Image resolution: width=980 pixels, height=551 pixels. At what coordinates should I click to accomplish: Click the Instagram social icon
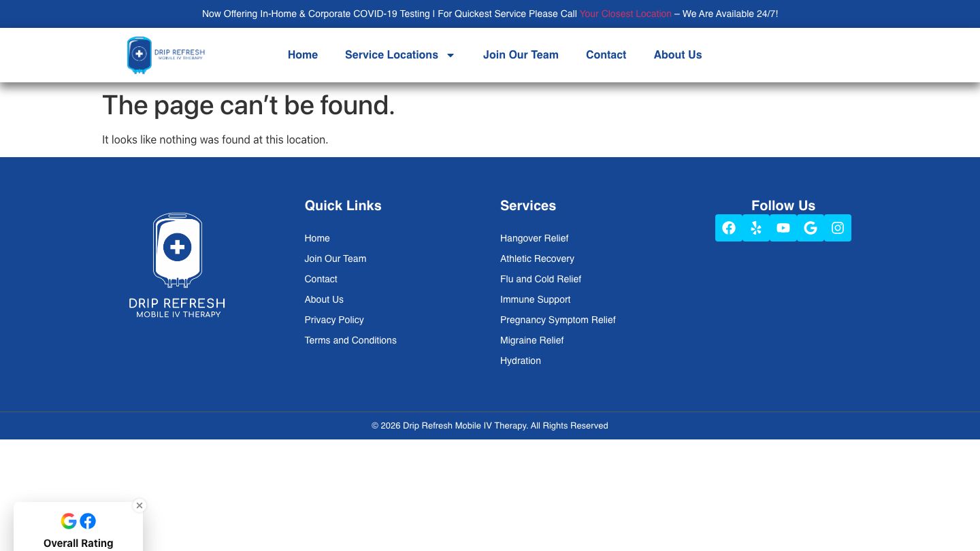(838, 228)
